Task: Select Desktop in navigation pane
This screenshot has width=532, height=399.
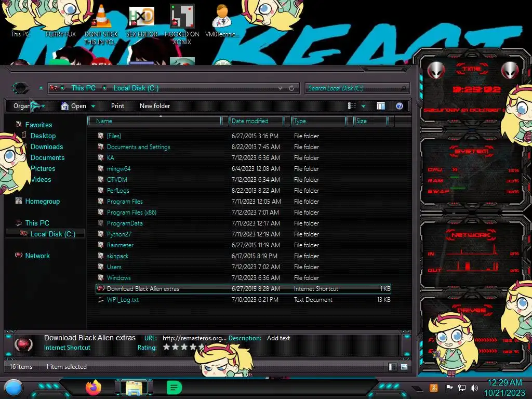Action: (43, 136)
